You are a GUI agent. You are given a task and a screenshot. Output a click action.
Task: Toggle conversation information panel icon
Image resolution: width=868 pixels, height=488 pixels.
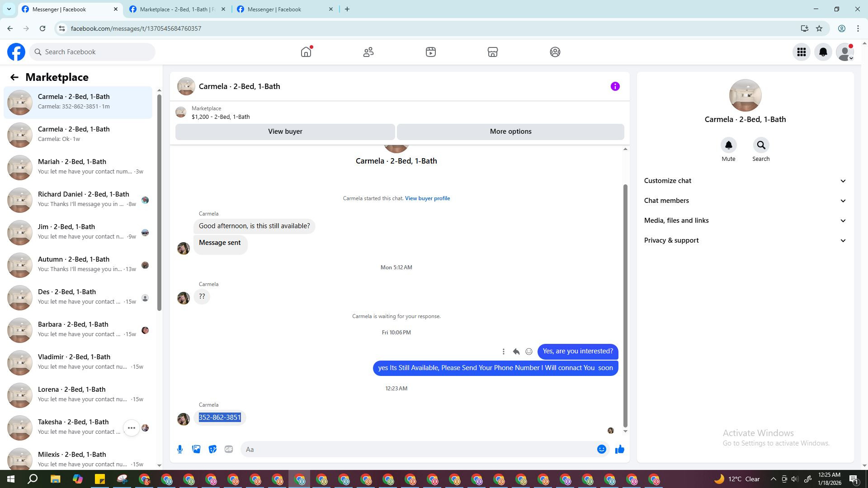point(615,86)
